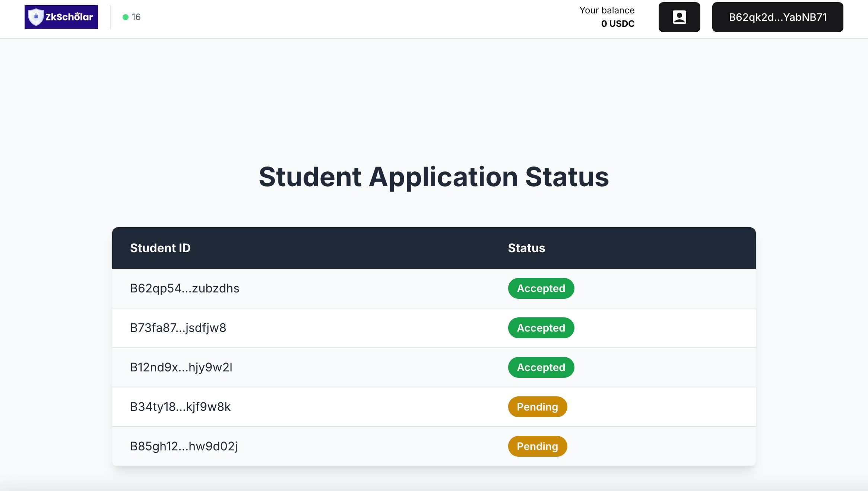Image resolution: width=868 pixels, height=491 pixels.
Task: Click the 0 USDC balance value
Action: point(618,24)
